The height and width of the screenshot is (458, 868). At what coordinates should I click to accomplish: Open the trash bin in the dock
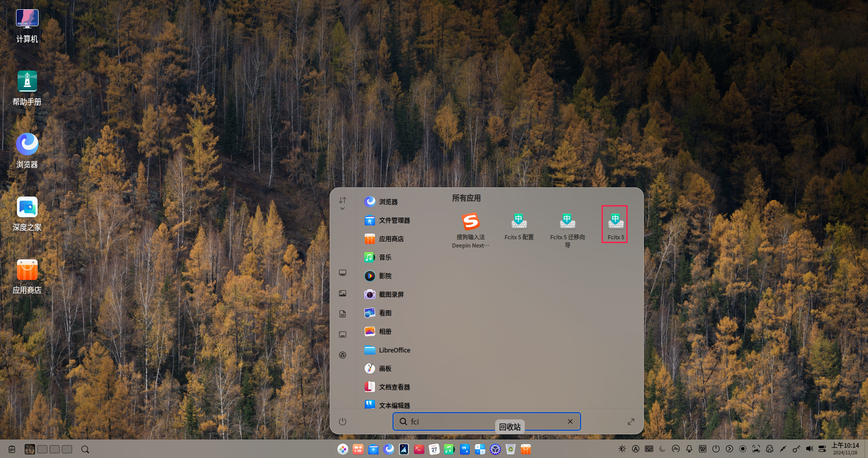coord(510,449)
